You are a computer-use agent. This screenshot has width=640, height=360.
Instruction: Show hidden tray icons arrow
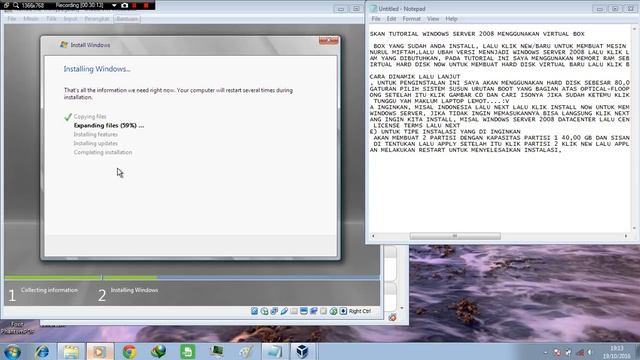546,352
